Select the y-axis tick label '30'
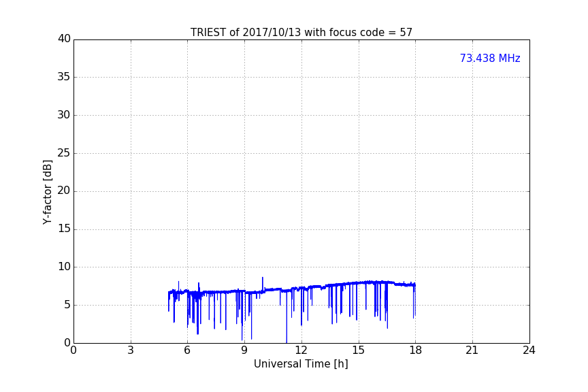 pyautogui.click(x=64, y=115)
